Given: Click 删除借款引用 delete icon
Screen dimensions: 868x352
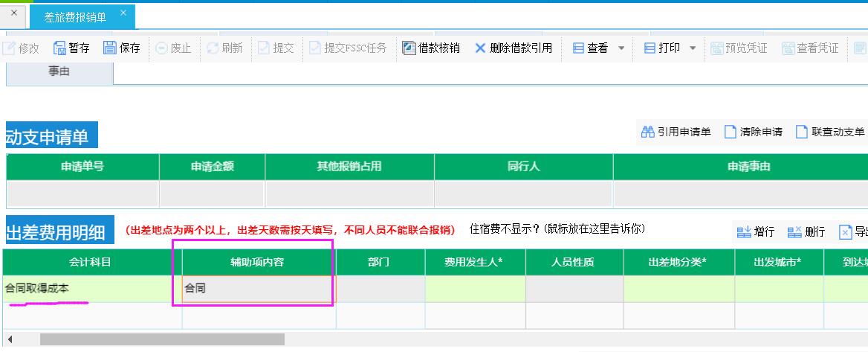Looking at the screenshot, I should (x=480, y=48).
